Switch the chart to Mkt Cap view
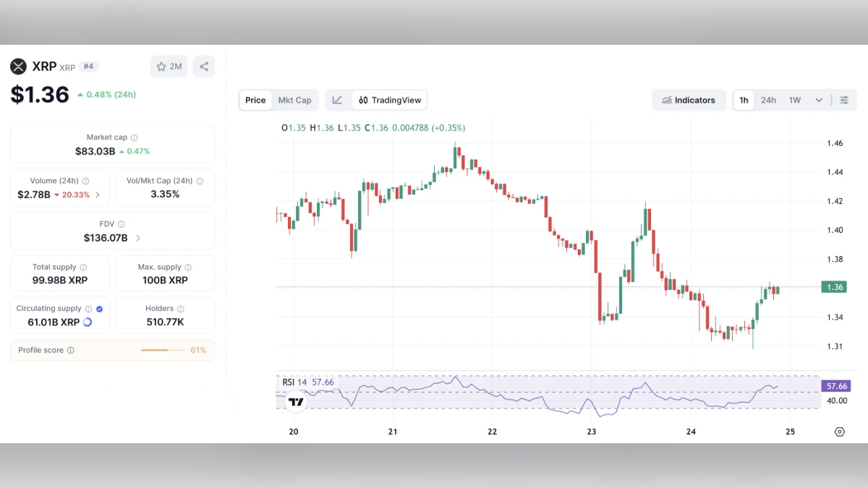The width and height of the screenshot is (868, 488). [x=295, y=100]
